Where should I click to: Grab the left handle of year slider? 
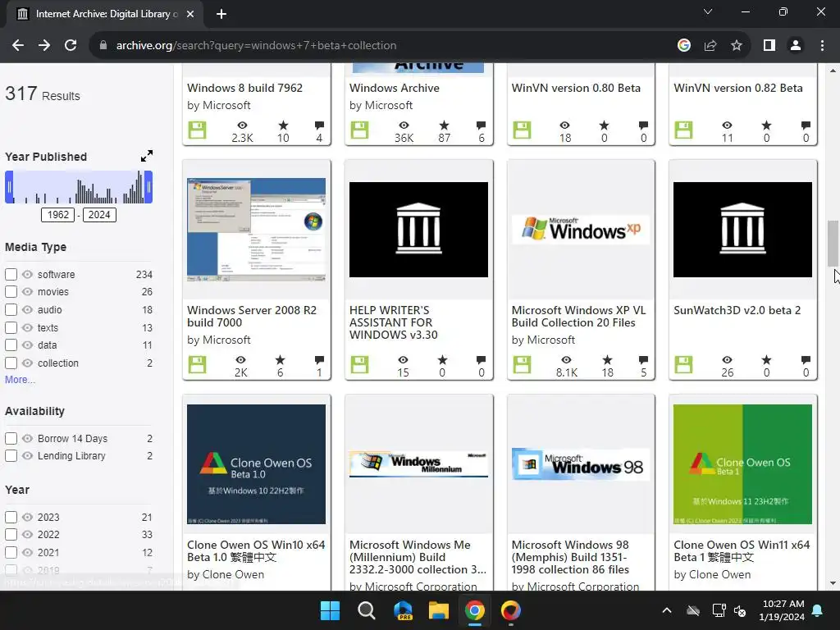coord(9,187)
